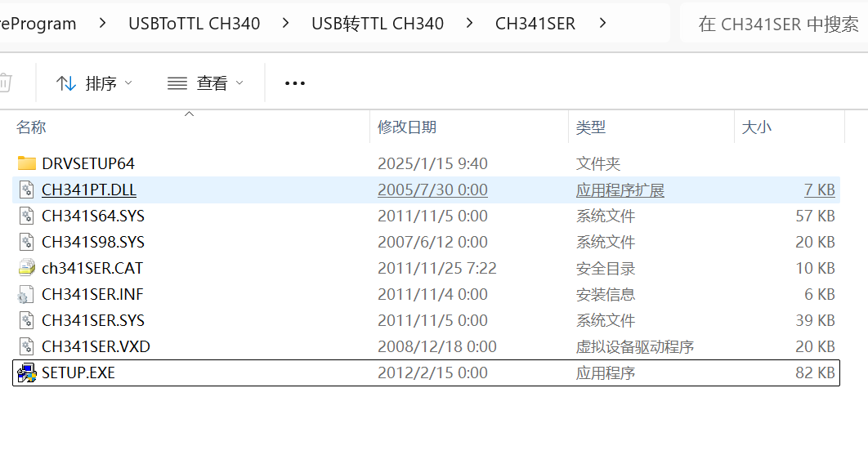This screenshot has width=868, height=455.
Task: Click the CH341SER.VXD file icon
Action: point(27,346)
